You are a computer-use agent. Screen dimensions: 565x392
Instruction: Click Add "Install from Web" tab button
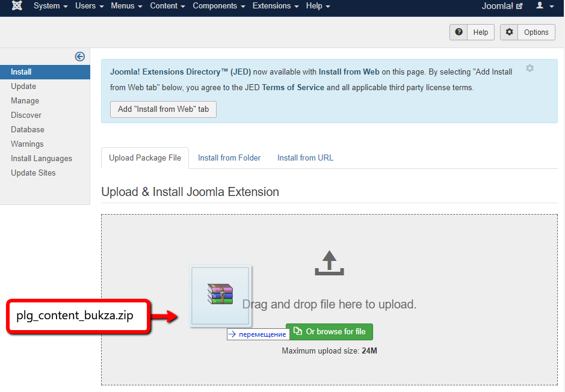(163, 109)
